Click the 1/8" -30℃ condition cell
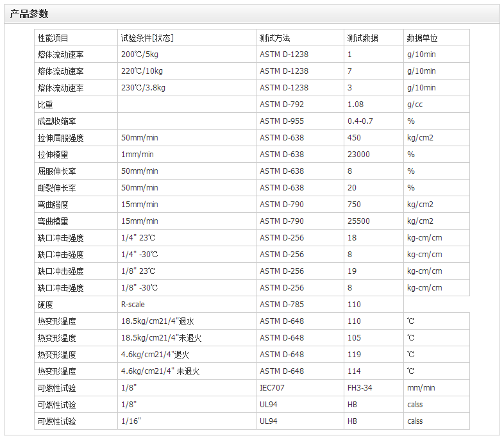Image resolution: width=504 pixels, height=438 pixels. (x=187, y=288)
